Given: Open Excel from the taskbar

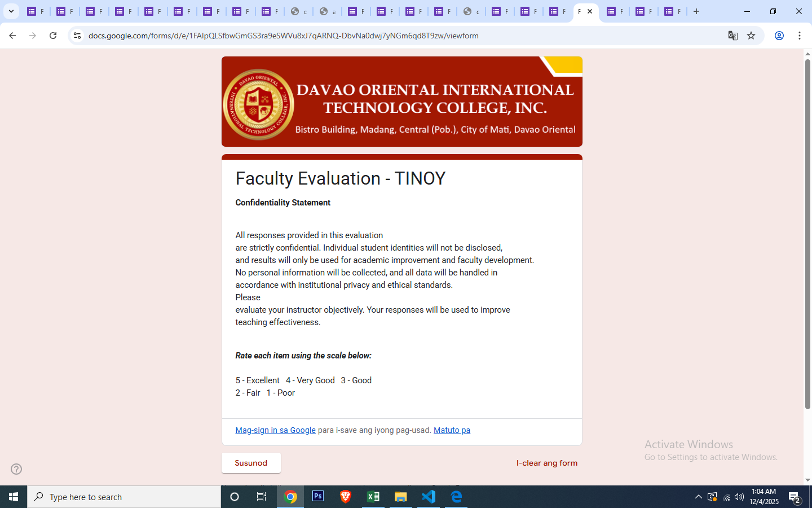Looking at the screenshot, I should (373, 497).
